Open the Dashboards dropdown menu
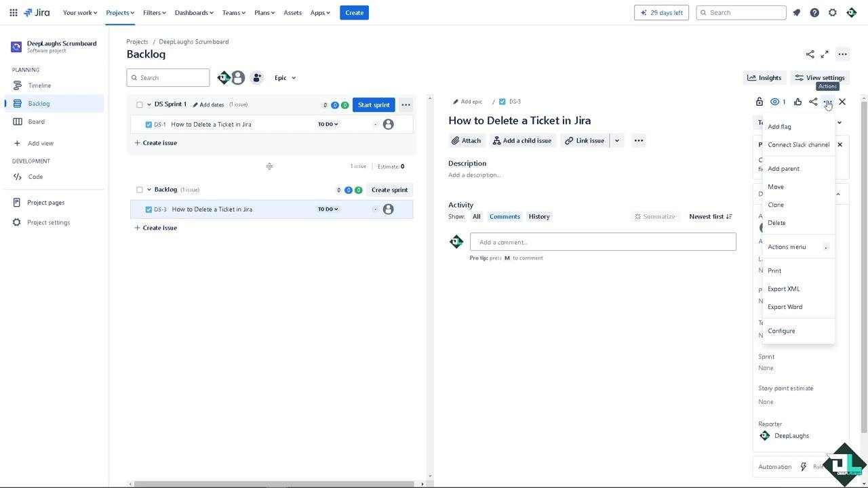Image resolution: width=868 pixels, height=488 pixels. 194,12
